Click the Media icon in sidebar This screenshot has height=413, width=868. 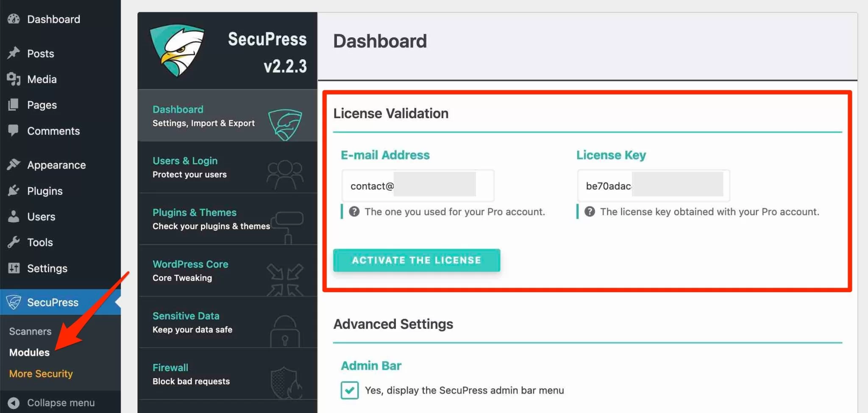coord(14,79)
